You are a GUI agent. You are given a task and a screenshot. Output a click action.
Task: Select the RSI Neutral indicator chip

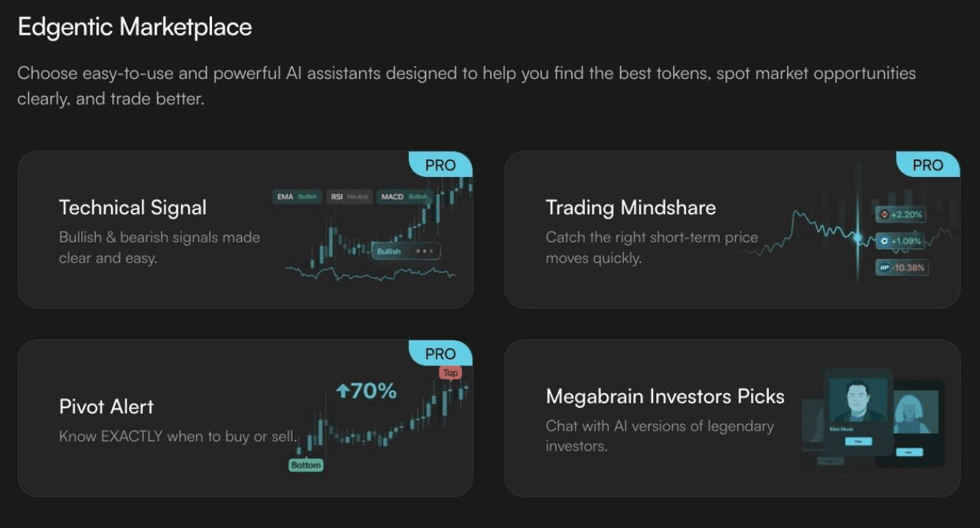click(349, 197)
